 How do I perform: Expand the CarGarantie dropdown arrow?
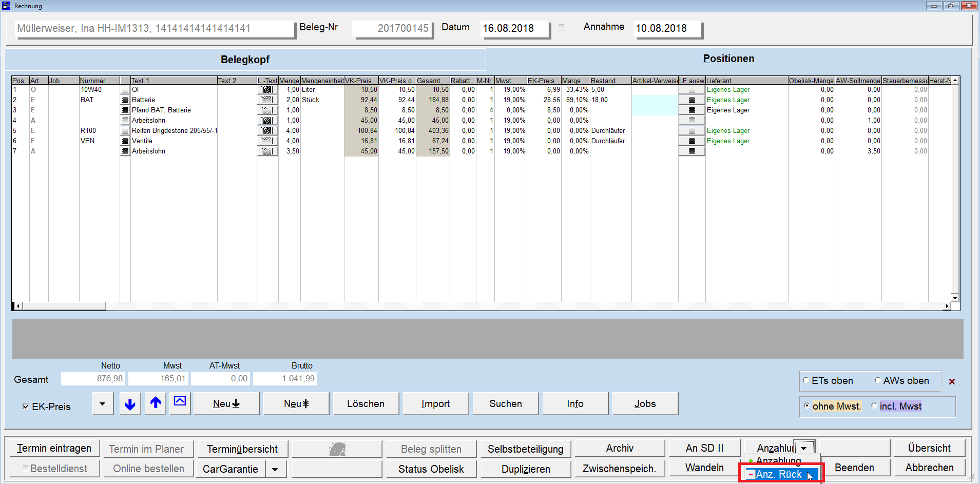(276, 469)
